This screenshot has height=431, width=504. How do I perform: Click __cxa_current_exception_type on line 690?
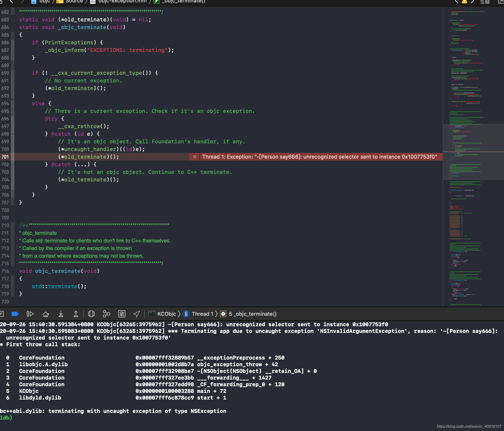pos(97,73)
